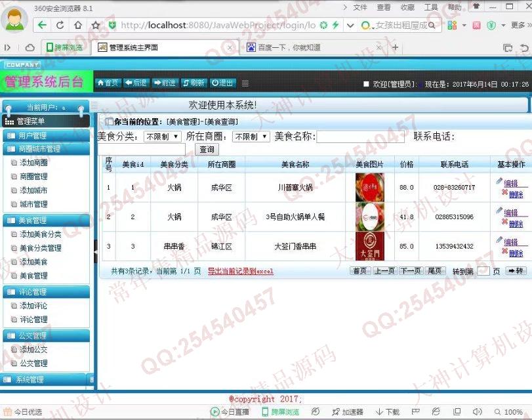Image resolution: width=532 pixels, height=420 pixels.
Task: Click 首页 pagination button
Action: click(360, 270)
